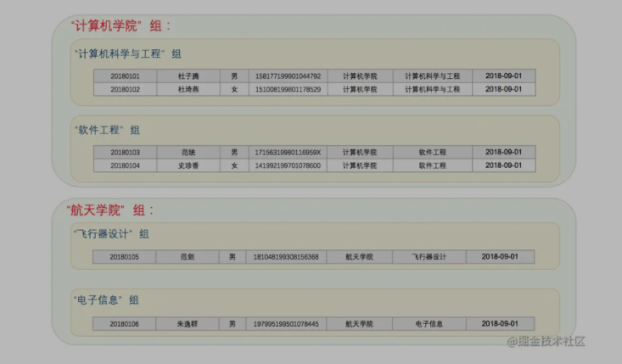This screenshot has width=622, height=364.
Task: Select the major cell 飞行器设计 in the table
Action: click(x=429, y=257)
